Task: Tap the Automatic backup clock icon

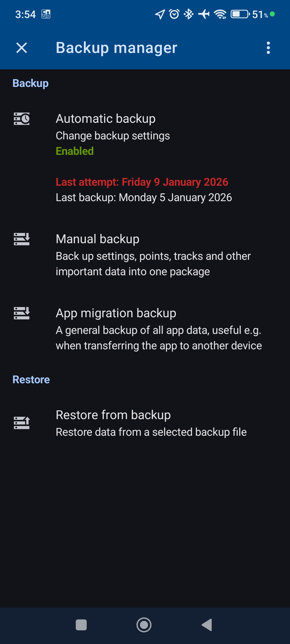Action: click(x=22, y=118)
